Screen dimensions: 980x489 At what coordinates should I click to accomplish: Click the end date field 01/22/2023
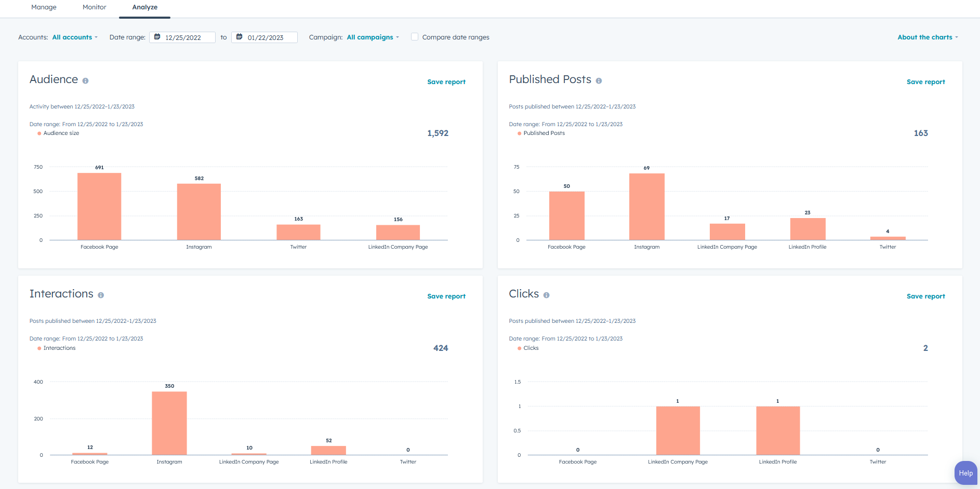pos(264,37)
